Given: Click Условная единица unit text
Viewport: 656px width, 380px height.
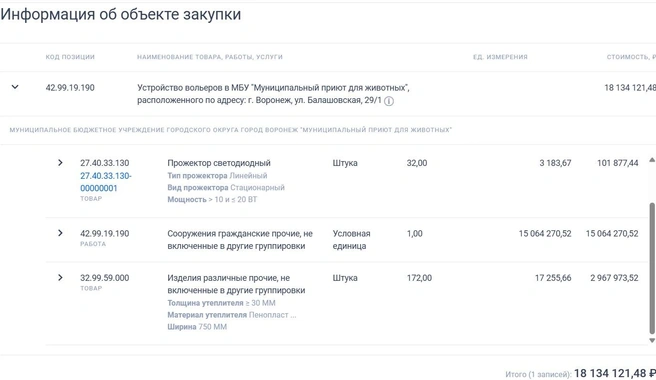Looking at the screenshot, I should pyautogui.click(x=351, y=239).
